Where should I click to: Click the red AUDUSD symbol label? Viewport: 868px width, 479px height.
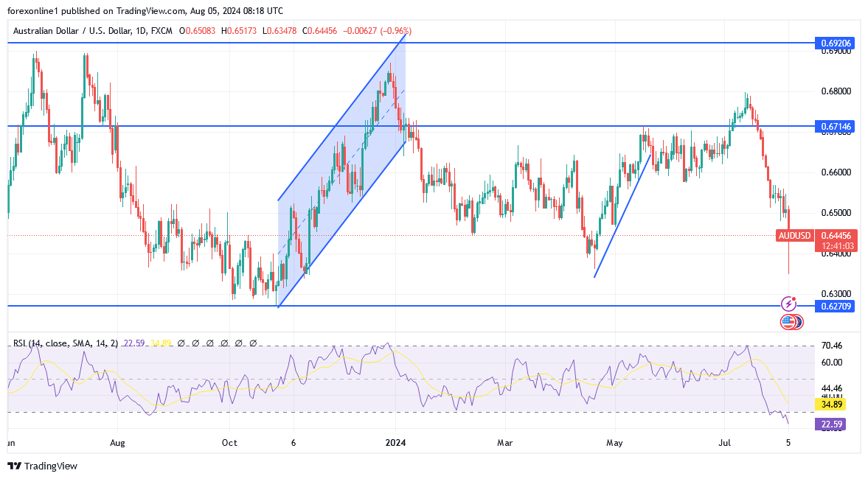(x=794, y=236)
